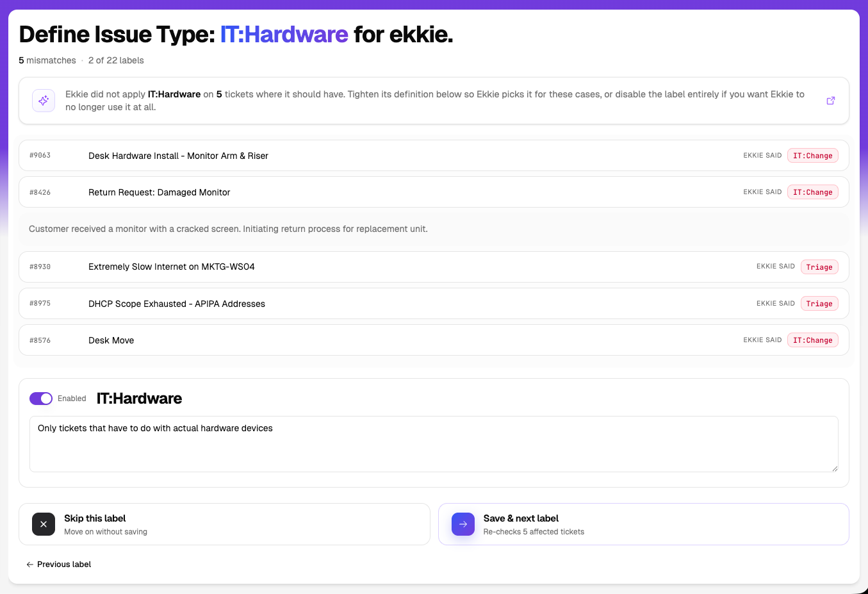Screen dimensions: 868x594
Task: Expand ticket #8975 DHCP Scope Exhausted
Action: click(x=434, y=304)
